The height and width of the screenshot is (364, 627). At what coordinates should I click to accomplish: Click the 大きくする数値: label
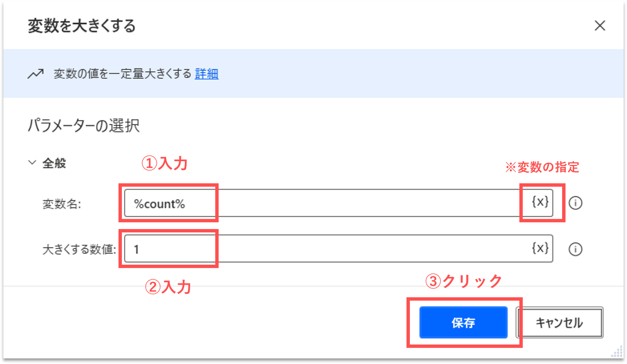[x=79, y=249]
